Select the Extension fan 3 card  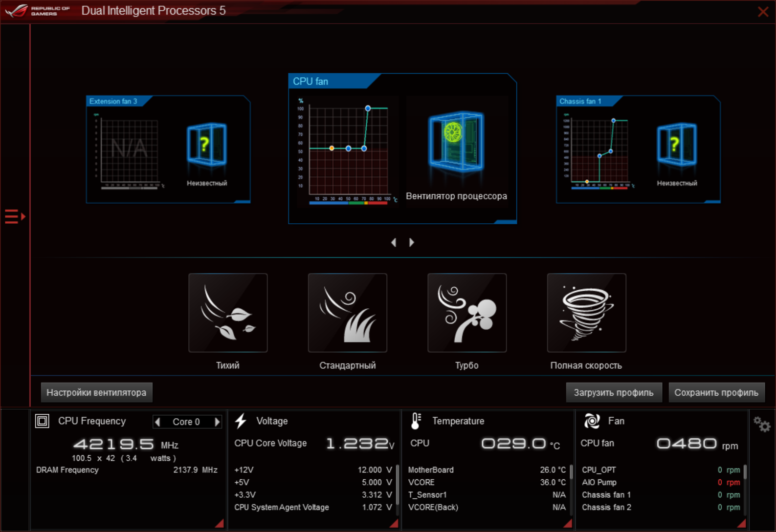click(168, 149)
